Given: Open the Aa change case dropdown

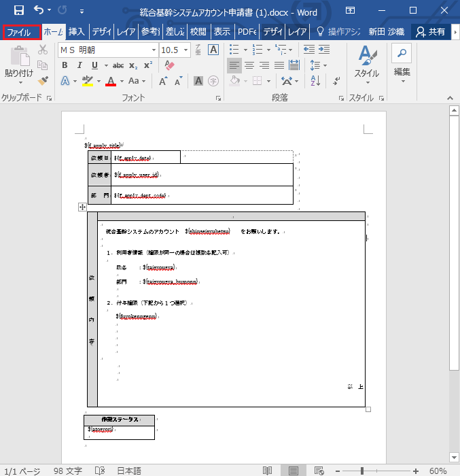Looking at the screenshot, I should click(137, 81).
